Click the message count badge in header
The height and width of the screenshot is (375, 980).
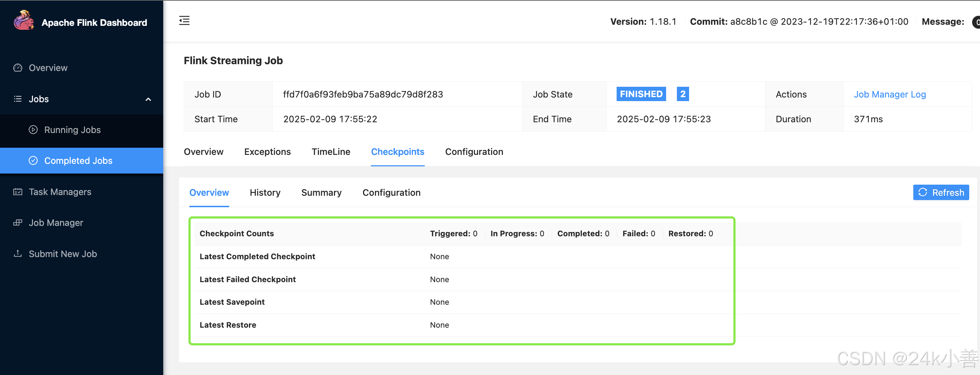click(976, 22)
